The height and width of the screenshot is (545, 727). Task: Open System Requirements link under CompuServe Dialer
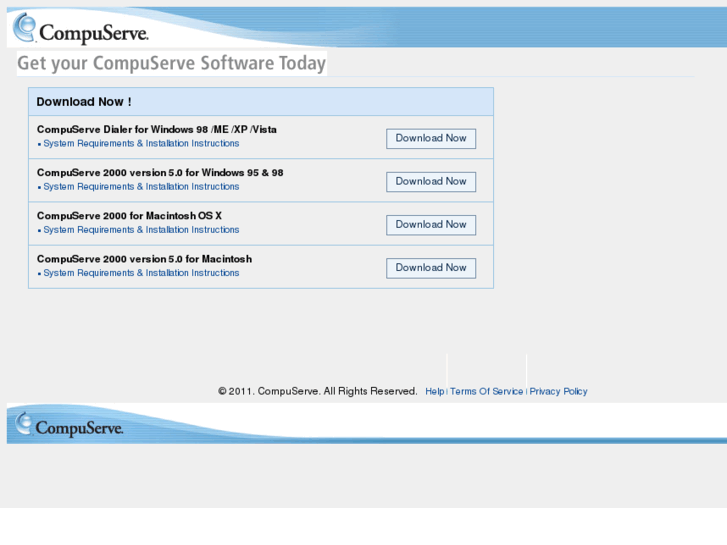[141, 143]
